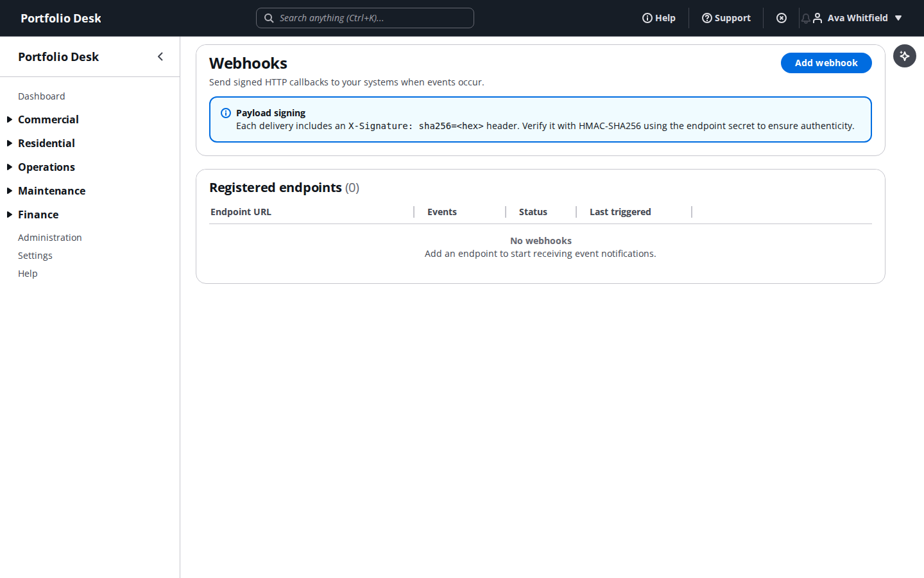
Task: Go to Dashboard in the sidebar
Action: click(42, 96)
